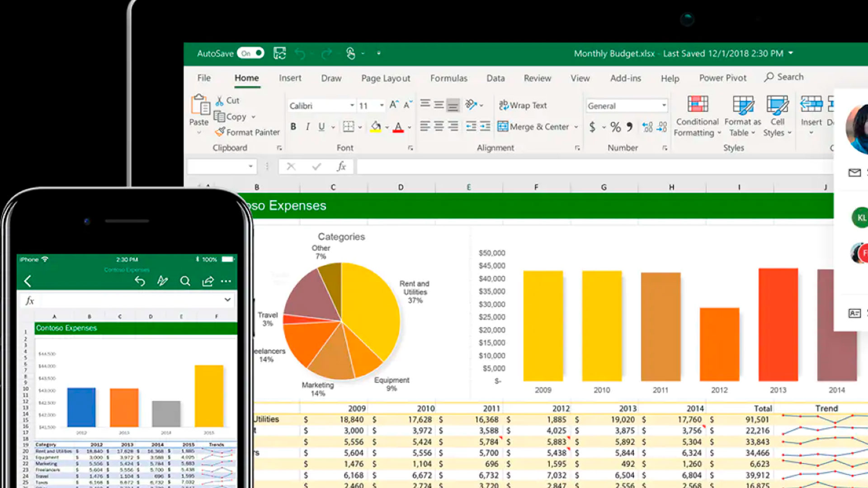Click Merge & Center button

(x=533, y=127)
